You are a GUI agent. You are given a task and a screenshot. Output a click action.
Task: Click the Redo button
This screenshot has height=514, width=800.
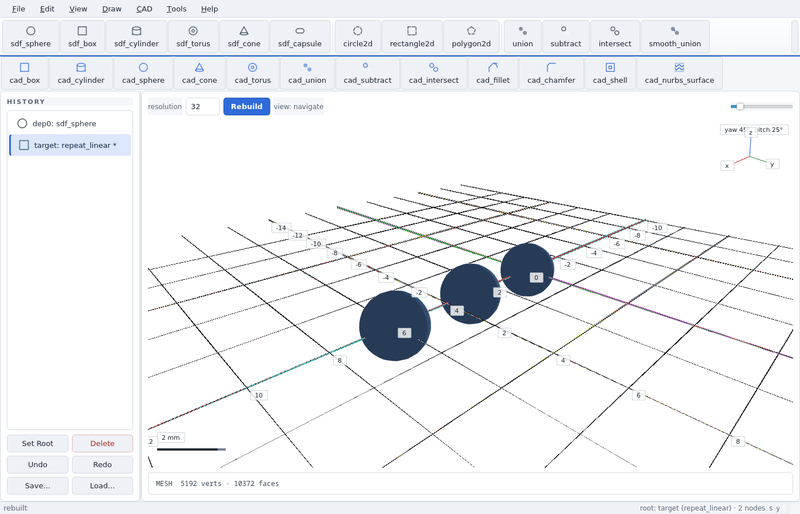click(102, 464)
